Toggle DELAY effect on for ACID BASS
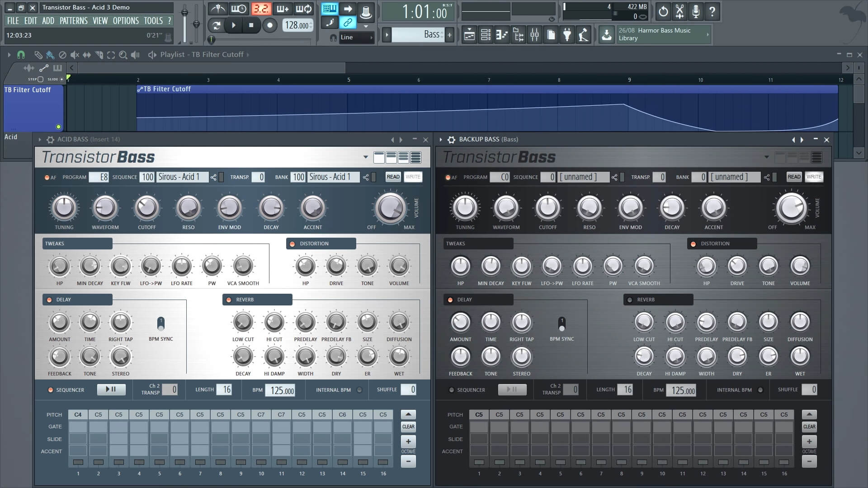This screenshot has width=868, height=488. [51, 299]
